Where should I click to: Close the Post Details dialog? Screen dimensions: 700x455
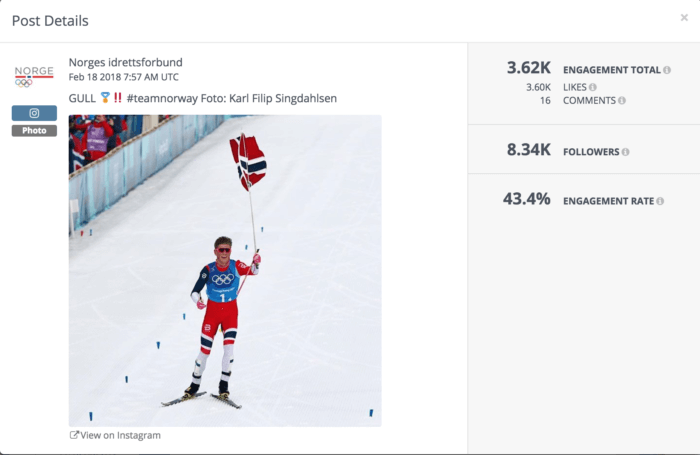click(x=684, y=18)
